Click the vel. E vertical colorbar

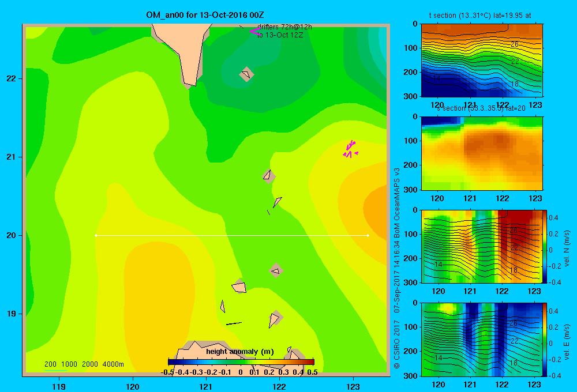(545, 340)
